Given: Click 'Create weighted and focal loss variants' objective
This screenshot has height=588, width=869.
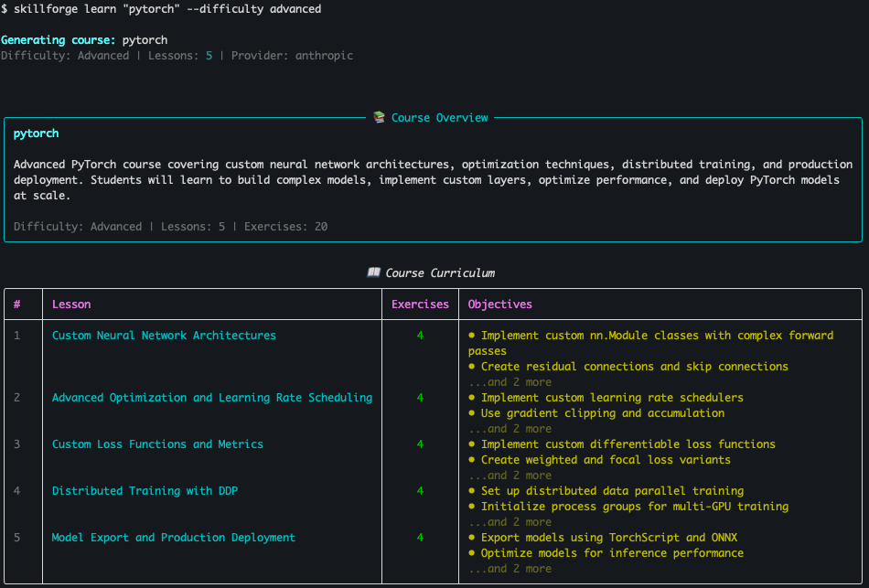Looking at the screenshot, I should [599, 459].
